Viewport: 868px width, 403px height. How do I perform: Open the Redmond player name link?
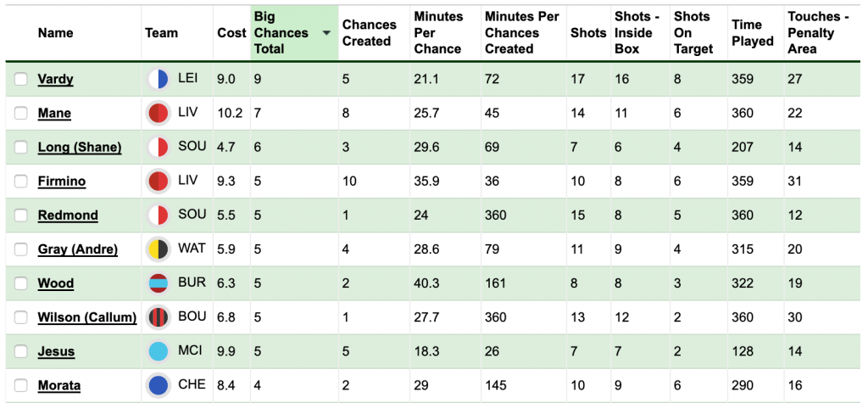[68, 215]
